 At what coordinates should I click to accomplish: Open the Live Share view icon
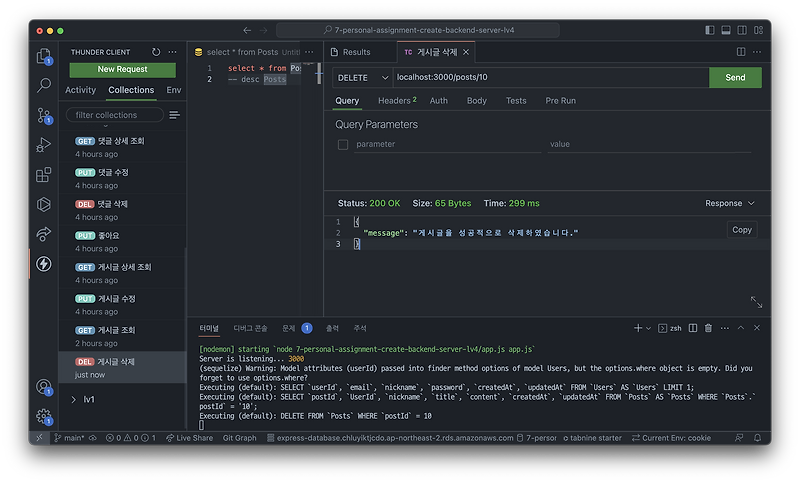pyautogui.click(x=44, y=234)
